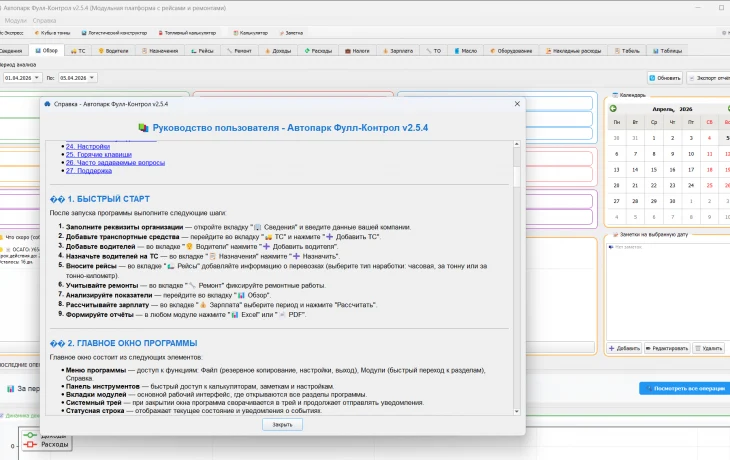Pick date 21 in the calendar

pos(635,185)
